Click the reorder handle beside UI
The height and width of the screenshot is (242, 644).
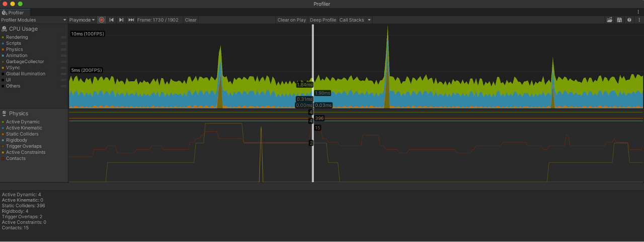[x=64, y=80]
